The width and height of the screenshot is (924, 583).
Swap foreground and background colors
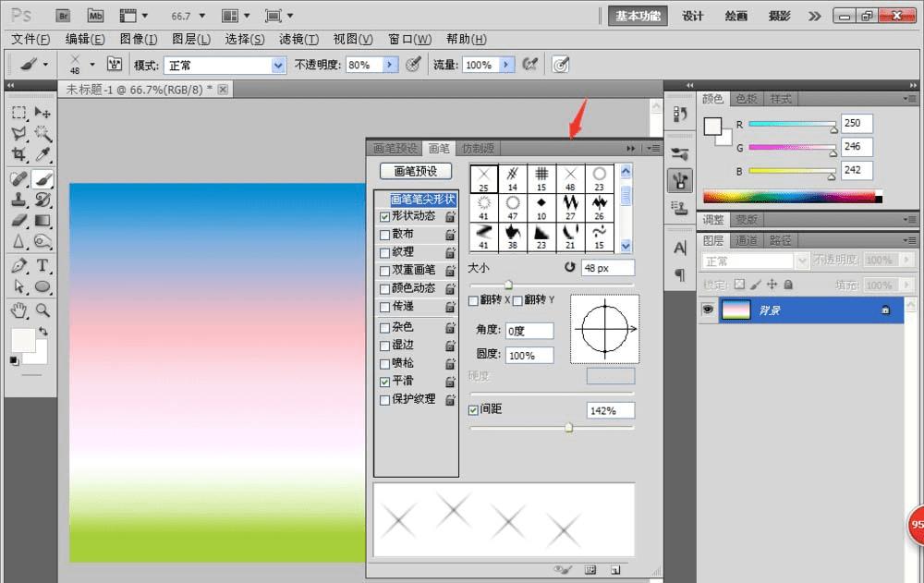(43, 331)
